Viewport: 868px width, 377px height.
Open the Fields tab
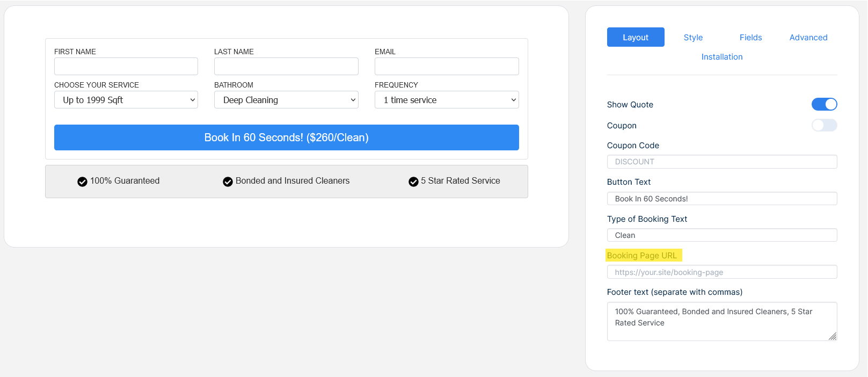(750, 38)
